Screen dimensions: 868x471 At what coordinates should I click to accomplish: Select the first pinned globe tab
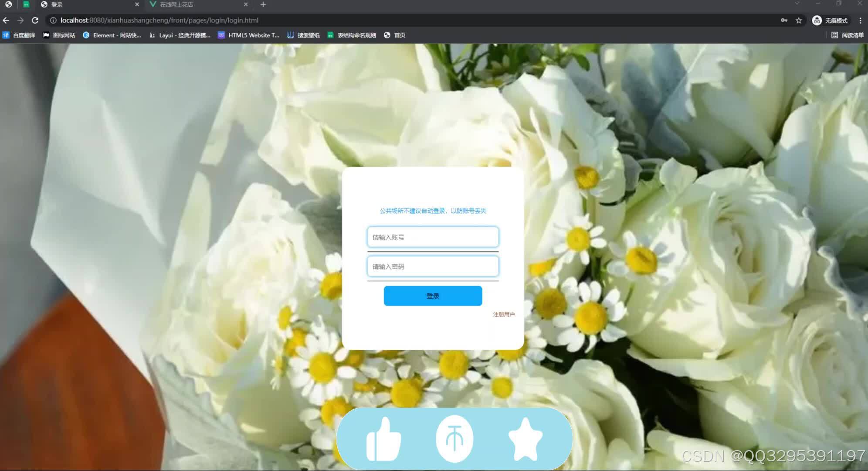(x=8, y=4)
